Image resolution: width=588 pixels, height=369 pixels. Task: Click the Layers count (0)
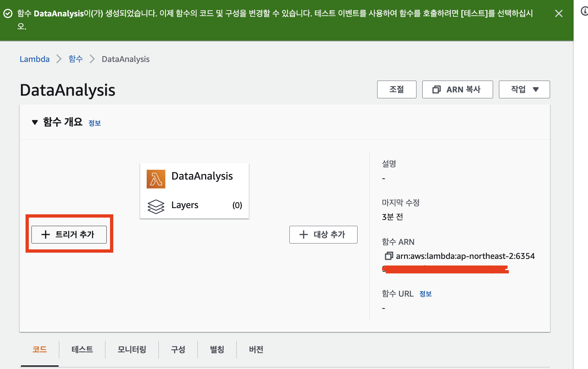coord(237,205)
